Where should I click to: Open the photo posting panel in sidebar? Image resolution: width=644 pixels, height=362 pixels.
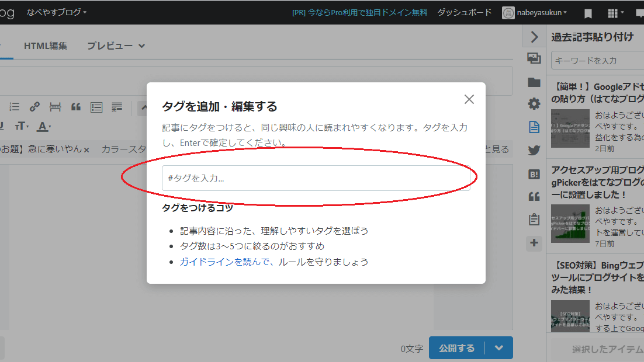pos(534,58)
